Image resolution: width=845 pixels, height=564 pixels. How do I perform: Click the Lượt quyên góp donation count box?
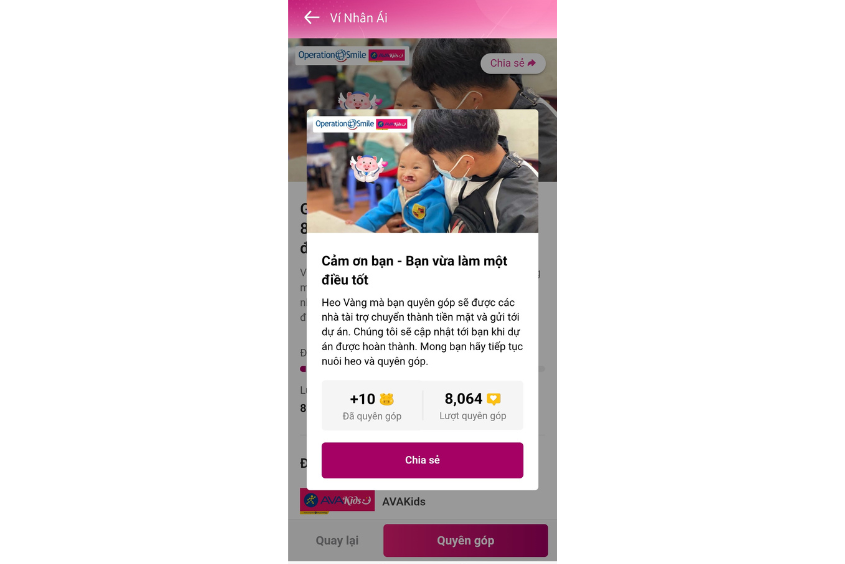pyautogui.click(x=473, y=406)
